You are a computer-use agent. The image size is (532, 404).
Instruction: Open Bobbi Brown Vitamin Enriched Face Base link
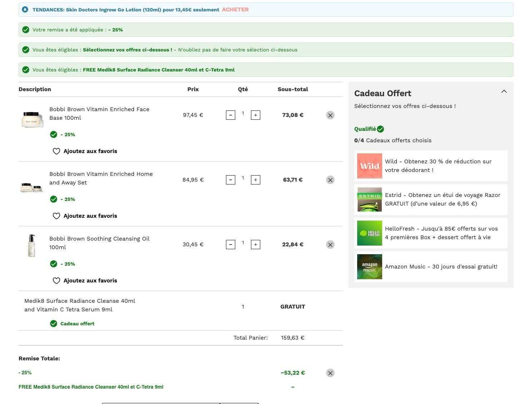(99, 114)
